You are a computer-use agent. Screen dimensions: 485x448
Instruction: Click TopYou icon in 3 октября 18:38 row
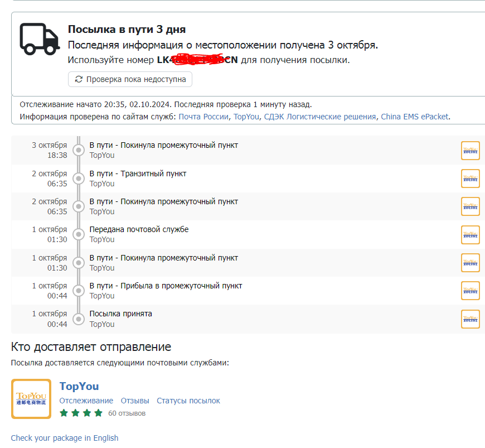coord(470,151)
